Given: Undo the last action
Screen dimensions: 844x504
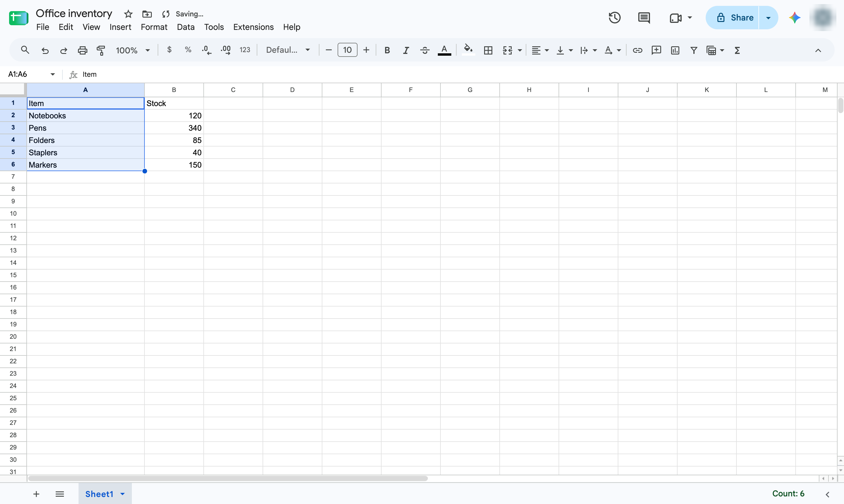Looking at the screenshot, I should (x=45, y=50).
